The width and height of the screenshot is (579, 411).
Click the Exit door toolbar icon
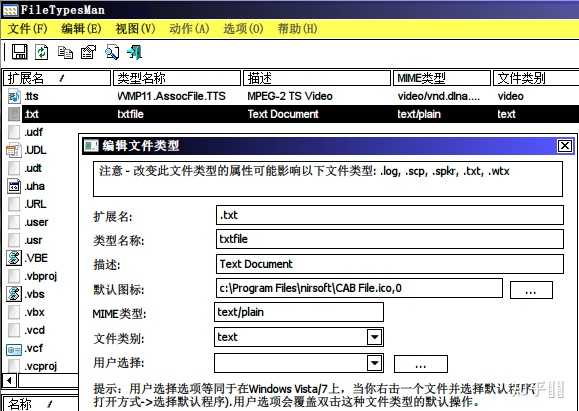click(x=134, y=52)
